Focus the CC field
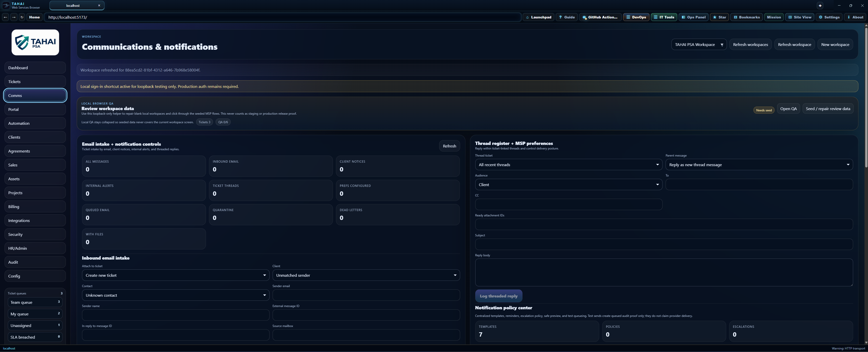This screenshot has width=868, height=352. (568, 204)
